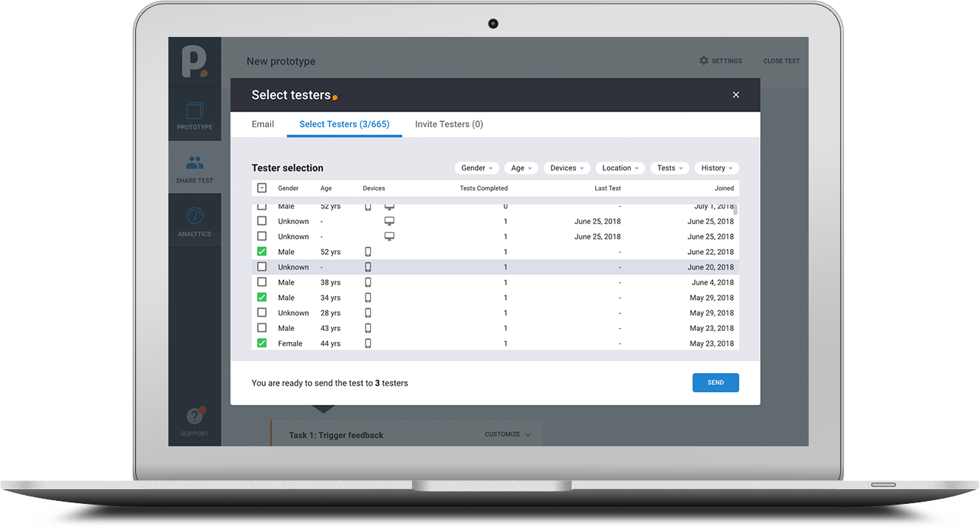Screen dimensions: 980x529
Task: Open the Analytics gauge section
Action: pos(195,222)
